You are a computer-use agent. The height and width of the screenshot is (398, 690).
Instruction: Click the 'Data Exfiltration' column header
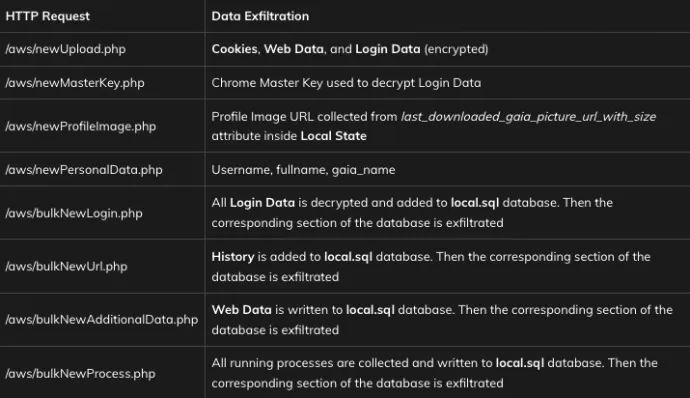pos(260,16)
